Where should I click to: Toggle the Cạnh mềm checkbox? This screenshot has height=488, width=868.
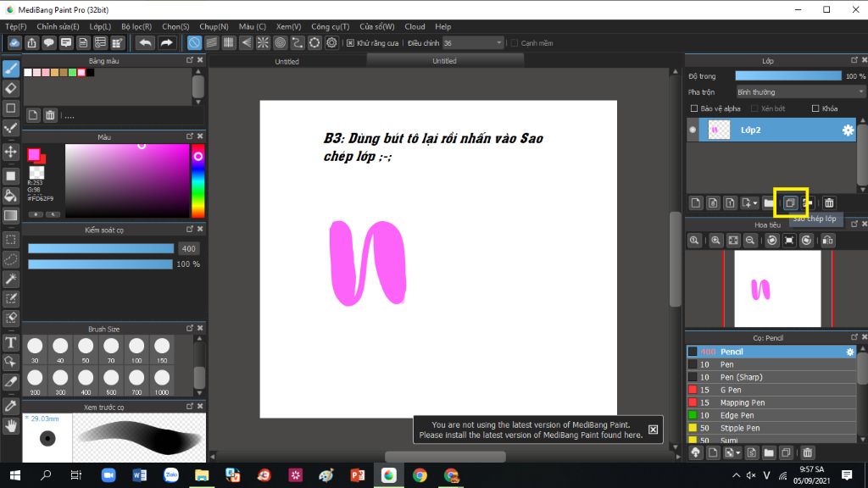pos(515,43)
